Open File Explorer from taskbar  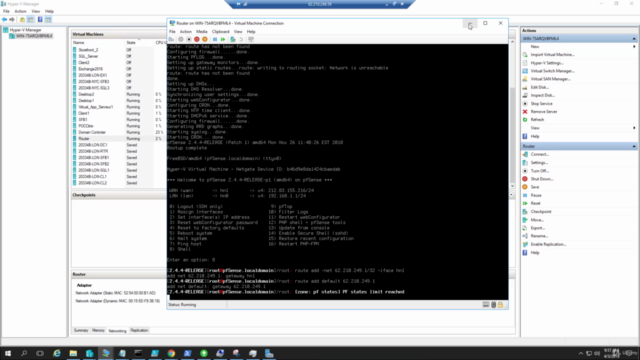tap(73, 353)
